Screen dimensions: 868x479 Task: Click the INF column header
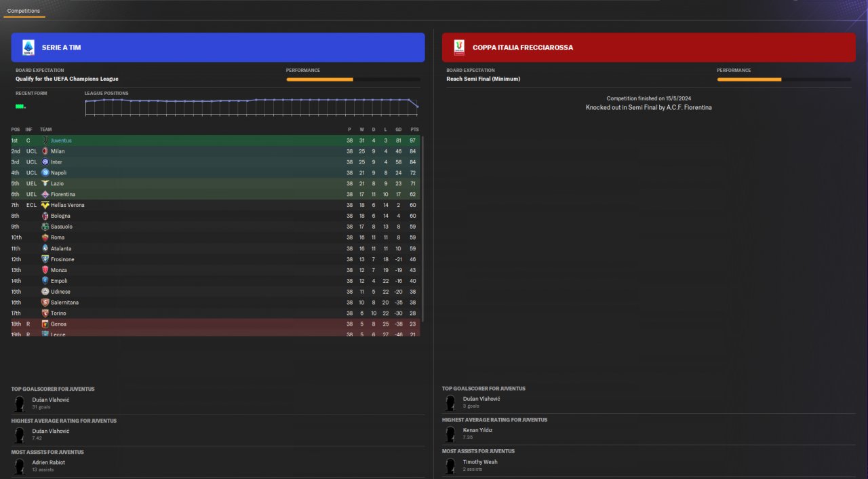tap(28, 130)
